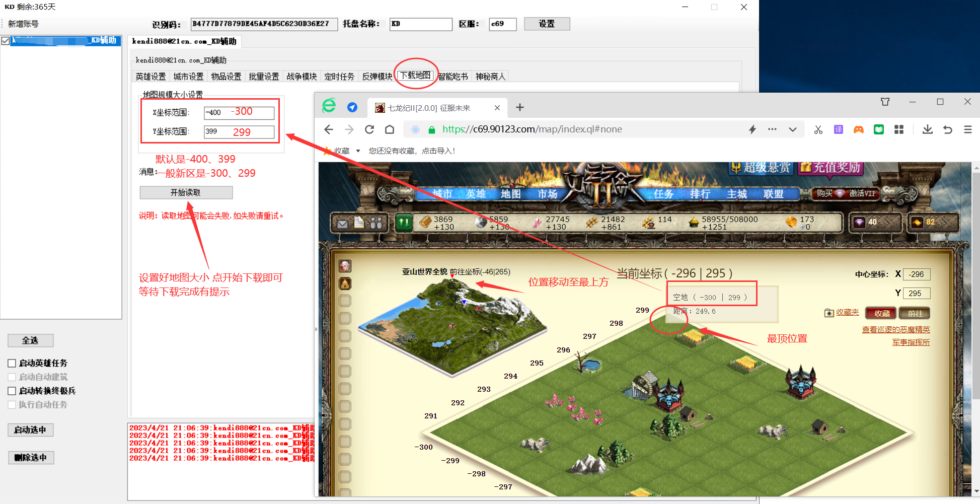Open the extensions grid icon

899,129
